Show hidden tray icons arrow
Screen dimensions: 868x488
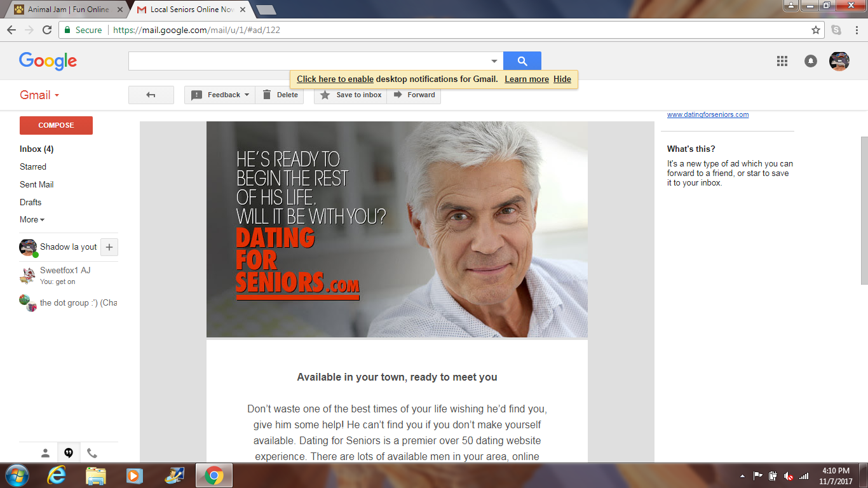pyautogui.click(x=743, y=476)
